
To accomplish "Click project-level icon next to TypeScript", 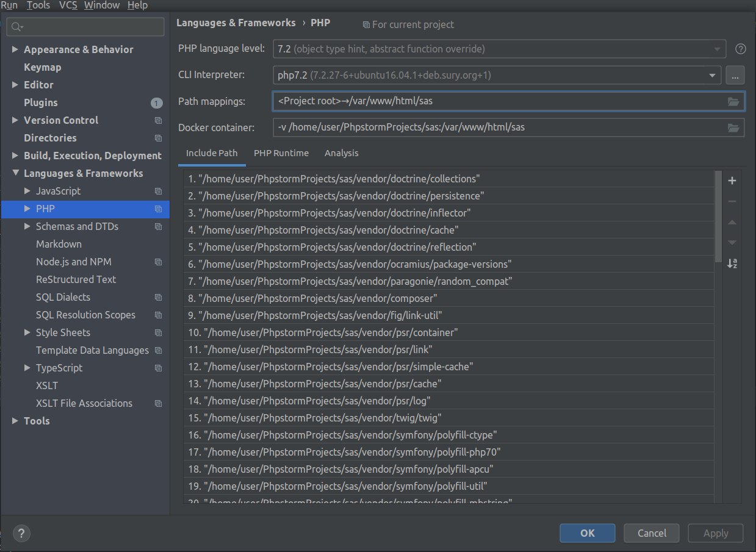I will [158, 368].
